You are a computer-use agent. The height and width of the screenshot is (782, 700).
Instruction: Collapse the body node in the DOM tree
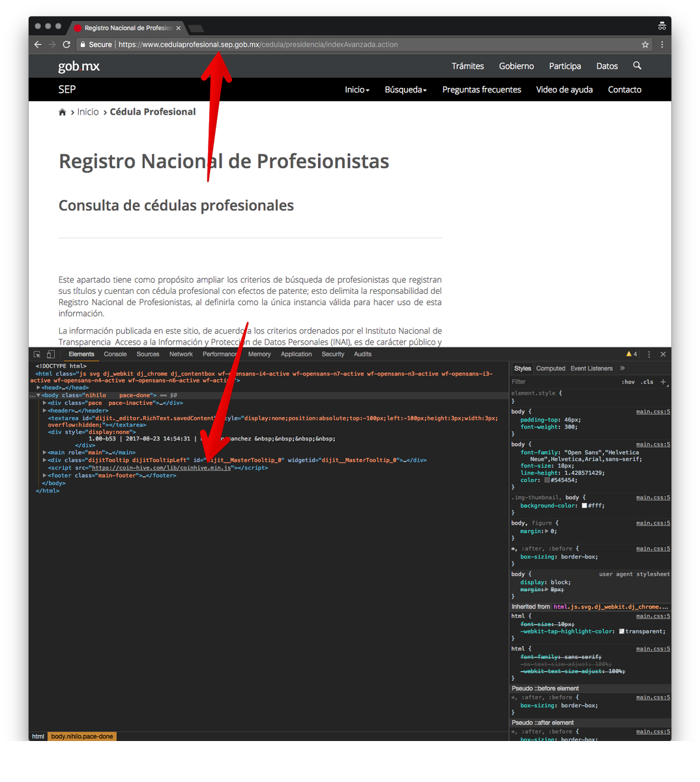tap(38, 396)
